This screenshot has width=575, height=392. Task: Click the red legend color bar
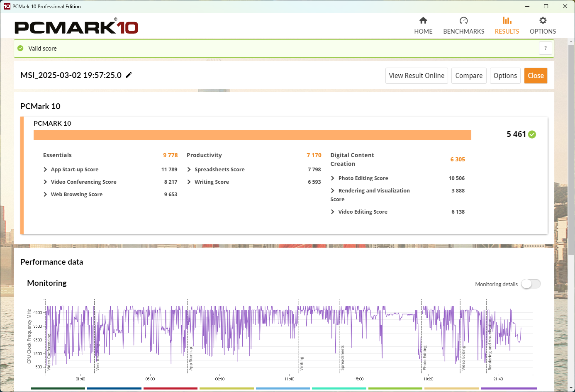171,389
